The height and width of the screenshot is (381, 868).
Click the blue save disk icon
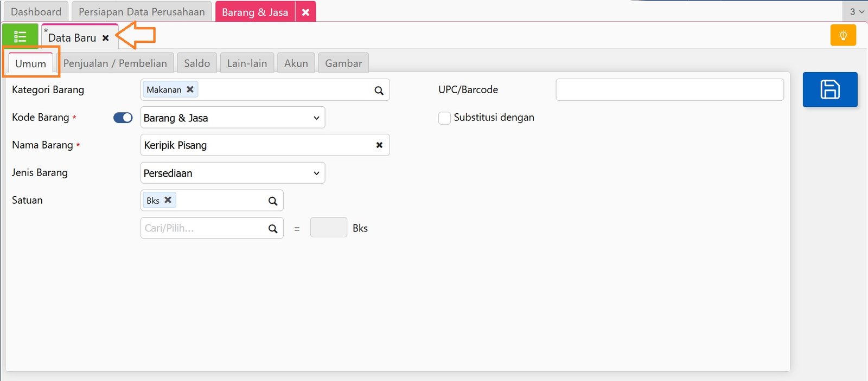tap(830, 89)
